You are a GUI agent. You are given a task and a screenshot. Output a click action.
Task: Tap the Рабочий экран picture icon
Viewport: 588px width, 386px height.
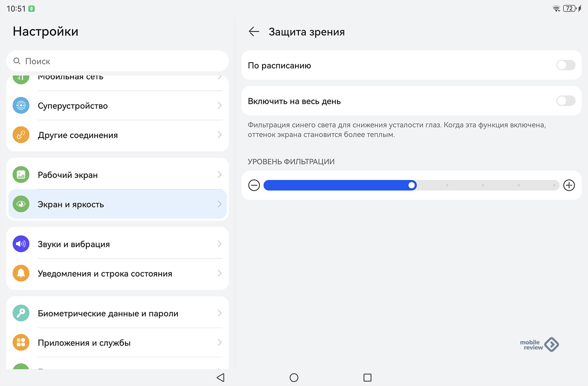[21, 175]
